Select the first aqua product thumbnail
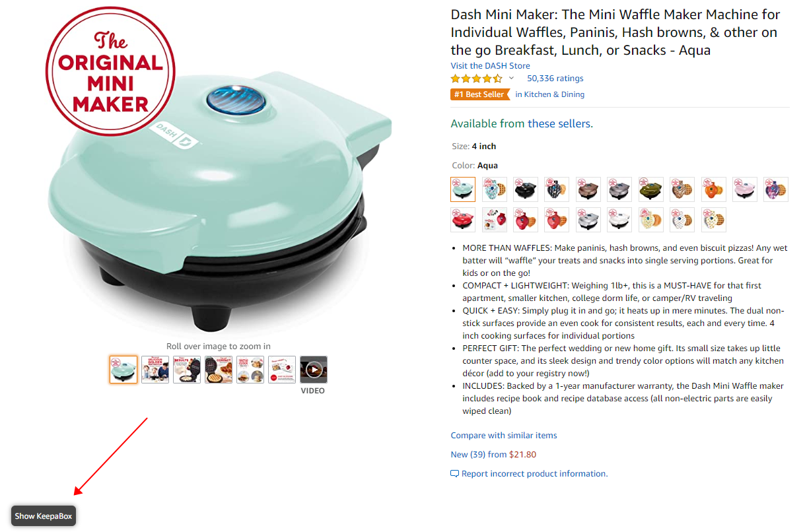This screenshot has width=805, height=532. point(123,370)
